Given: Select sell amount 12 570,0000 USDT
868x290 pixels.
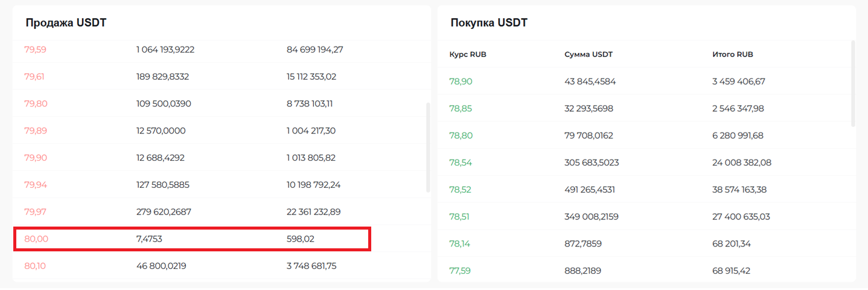Looking at the screenshot, I should click(161, 130).
